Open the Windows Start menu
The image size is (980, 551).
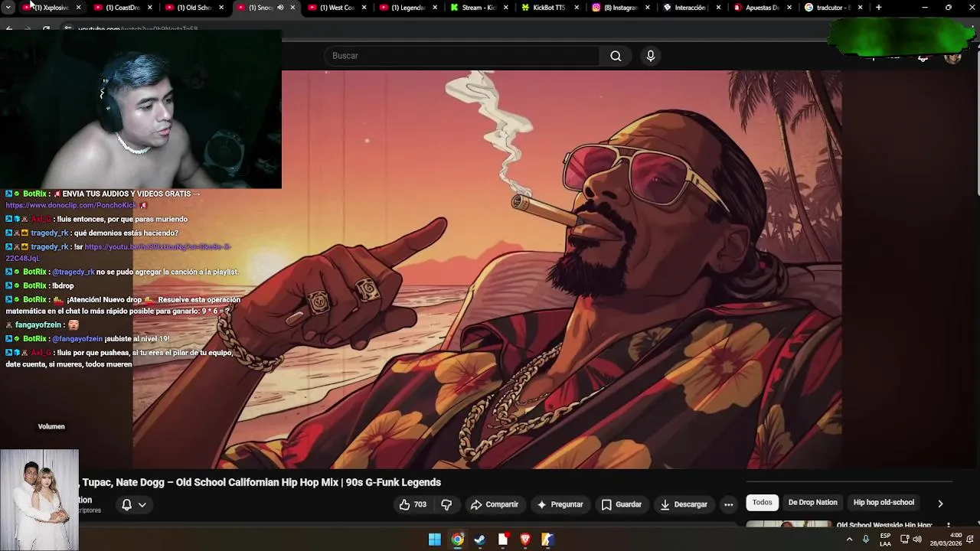[x=434, y=540]
